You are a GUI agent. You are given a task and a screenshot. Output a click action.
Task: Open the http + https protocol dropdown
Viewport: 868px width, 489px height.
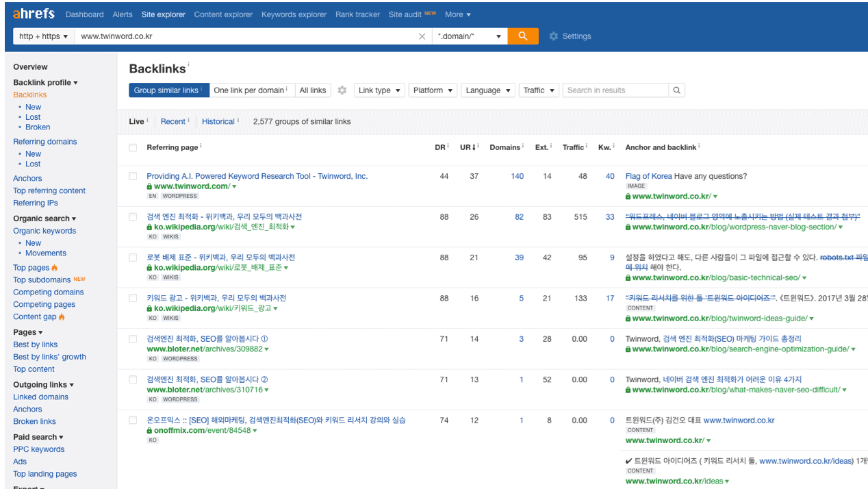point(44,36)
